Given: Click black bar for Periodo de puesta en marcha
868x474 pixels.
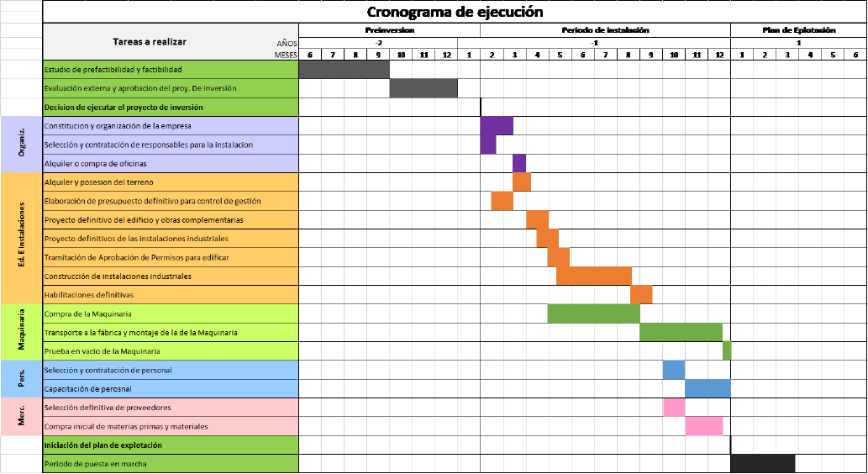Looking at the screenshot, I should pyautogui.click(x=763, y=463).
